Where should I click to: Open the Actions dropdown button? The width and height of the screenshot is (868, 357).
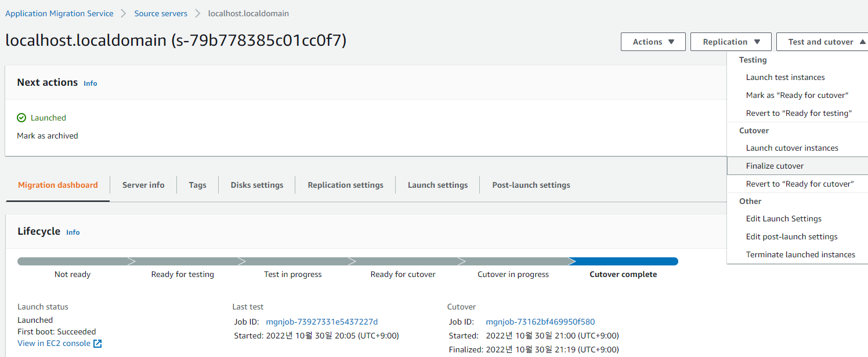[x=653, y=42]
